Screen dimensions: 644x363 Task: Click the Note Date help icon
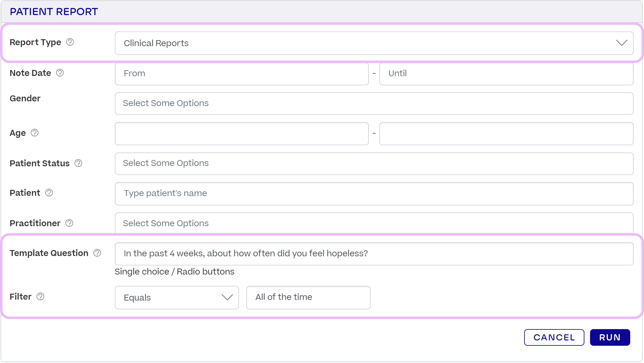click(60, 72)
